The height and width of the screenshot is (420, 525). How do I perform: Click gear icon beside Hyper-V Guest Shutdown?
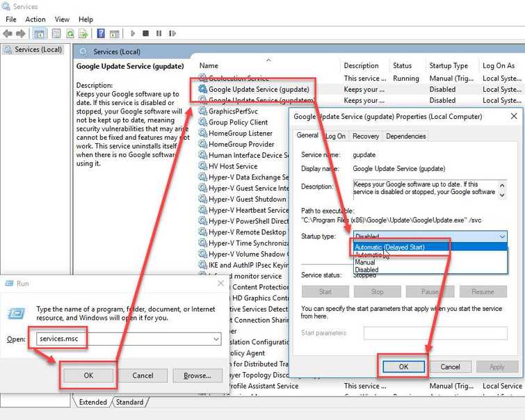pos(202,199)
